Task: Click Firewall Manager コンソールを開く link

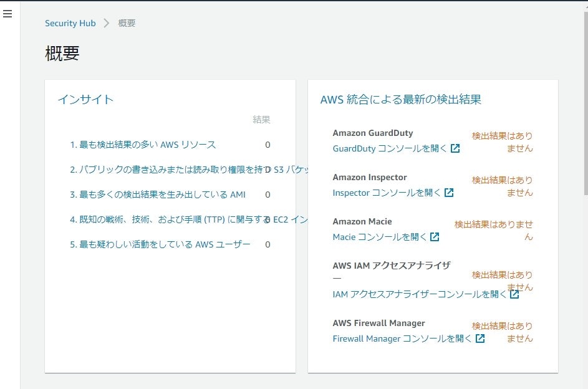Action: 402,339
